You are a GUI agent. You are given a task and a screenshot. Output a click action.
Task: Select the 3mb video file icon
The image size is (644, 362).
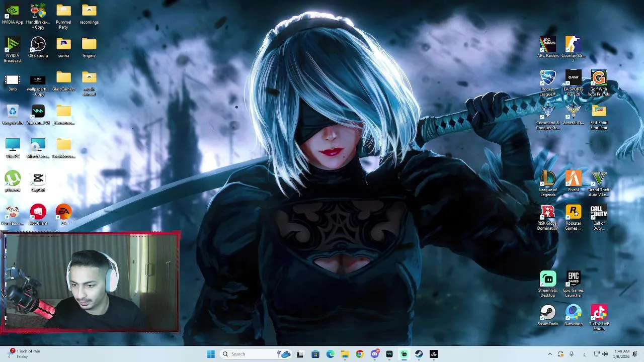(13, 82)
